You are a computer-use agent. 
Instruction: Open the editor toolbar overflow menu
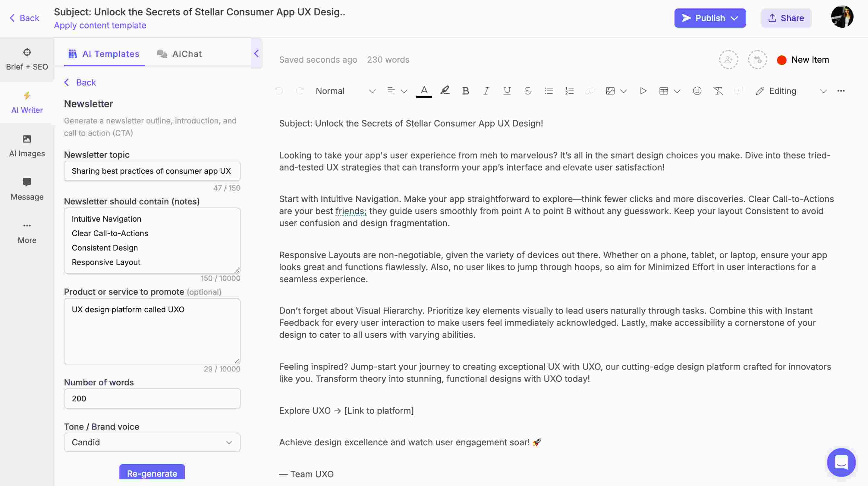(841, 91)
